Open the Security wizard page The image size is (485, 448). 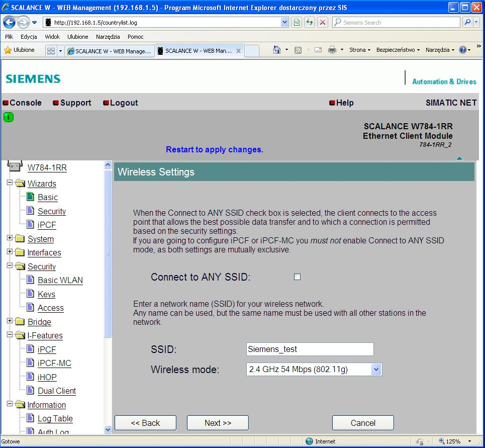(x=52, y=211)
